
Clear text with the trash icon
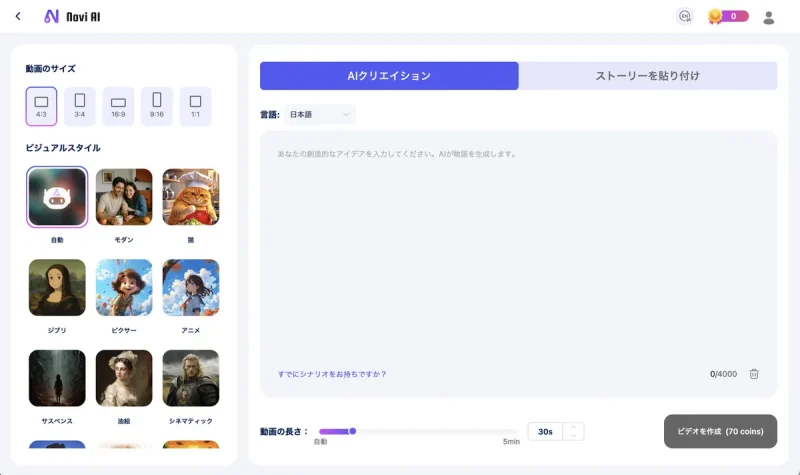tap(754, 374)
